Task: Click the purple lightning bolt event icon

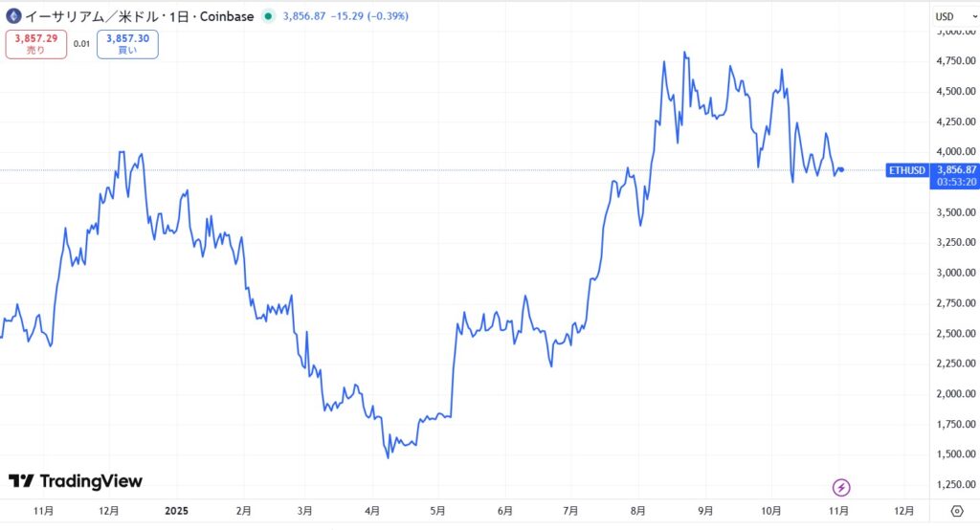Action: [x=841, y=487]
